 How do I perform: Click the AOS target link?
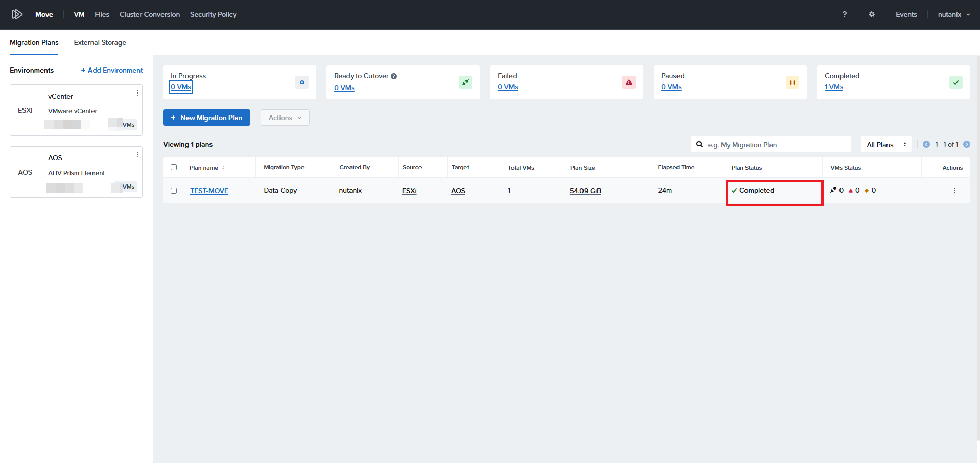click(458, 191)
